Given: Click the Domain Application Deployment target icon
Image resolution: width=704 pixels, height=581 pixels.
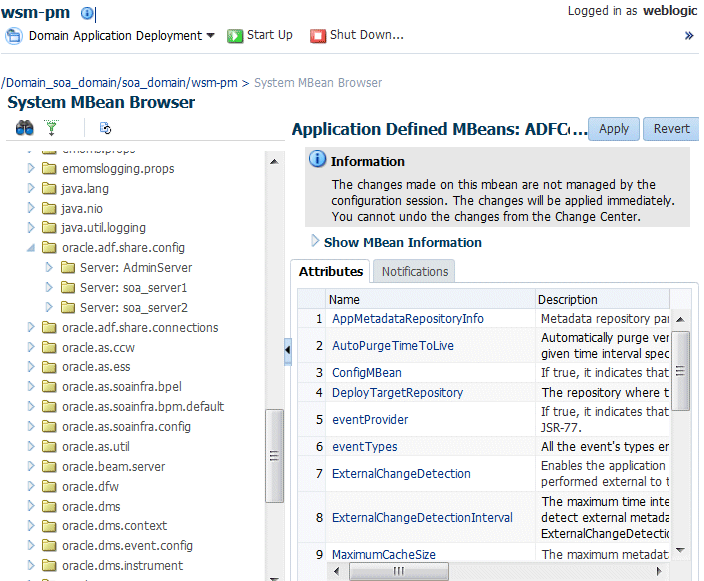Looking at the screenshot, I should [13, 36].
